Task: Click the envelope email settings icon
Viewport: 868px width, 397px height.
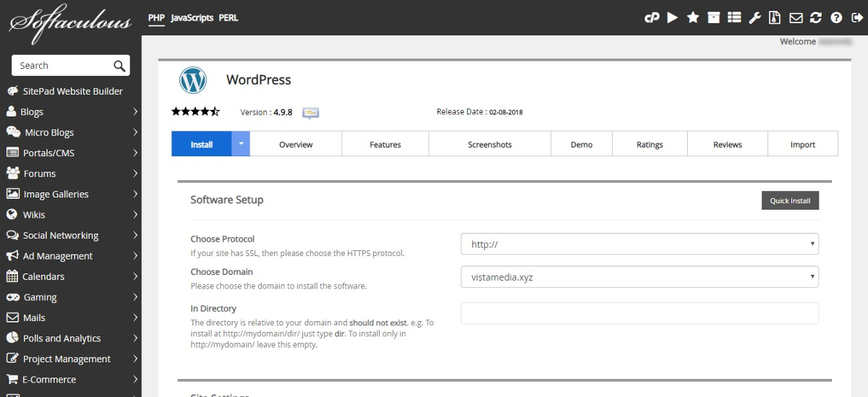Action: [x=796, y=18]
